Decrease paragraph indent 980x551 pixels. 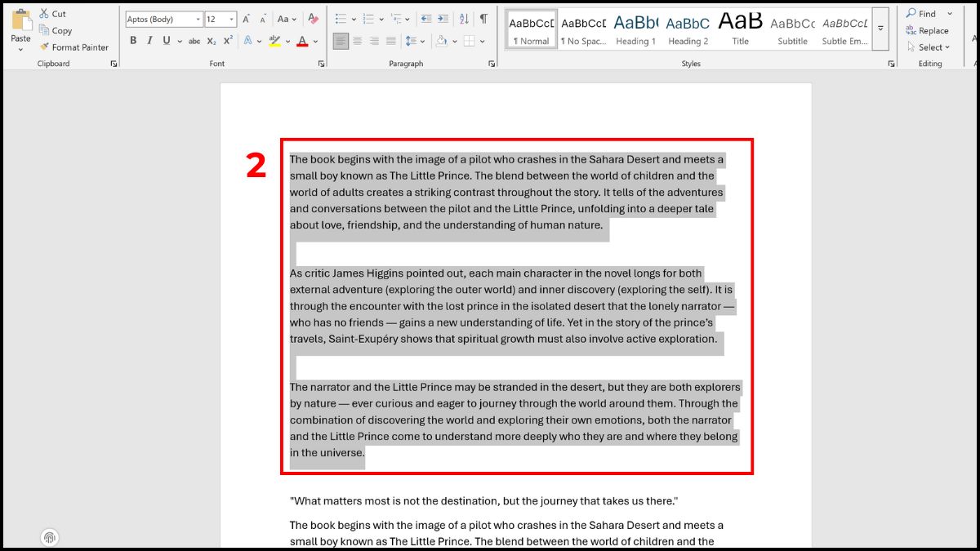pos(425,19)
